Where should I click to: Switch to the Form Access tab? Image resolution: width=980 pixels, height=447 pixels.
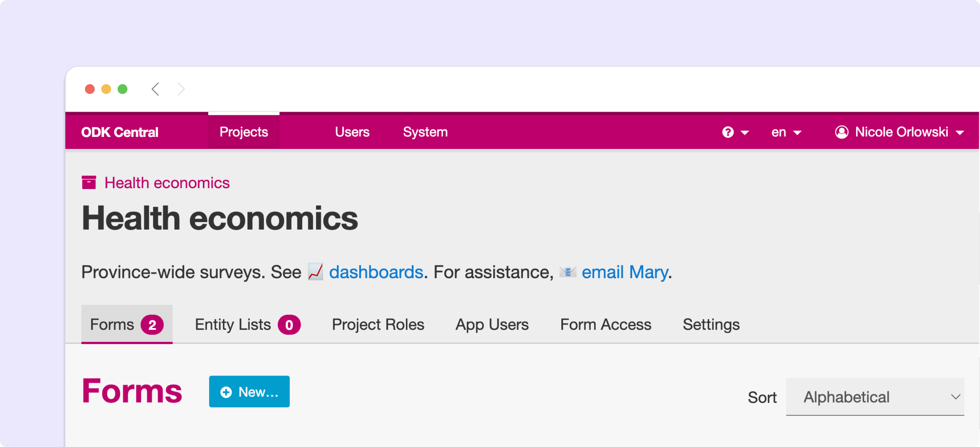tap(606, 324)
